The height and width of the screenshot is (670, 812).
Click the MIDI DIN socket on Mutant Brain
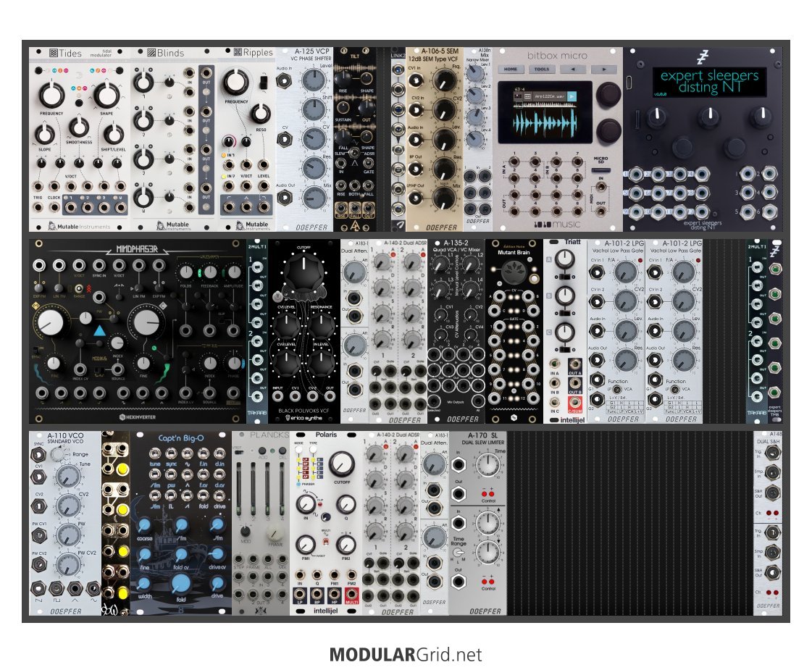point(515,270)
